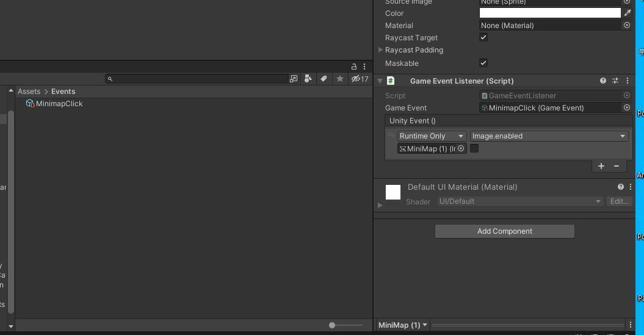Open the Source Image object picker
The image size is (644, 335).
pos(627,2)
